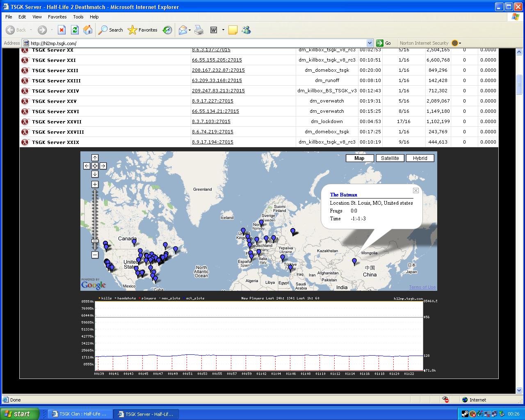This screenshot has width=525, height=420.
Task: Expand the Back button history arrow
Action: pyautogui.click(x=31, y=30)
